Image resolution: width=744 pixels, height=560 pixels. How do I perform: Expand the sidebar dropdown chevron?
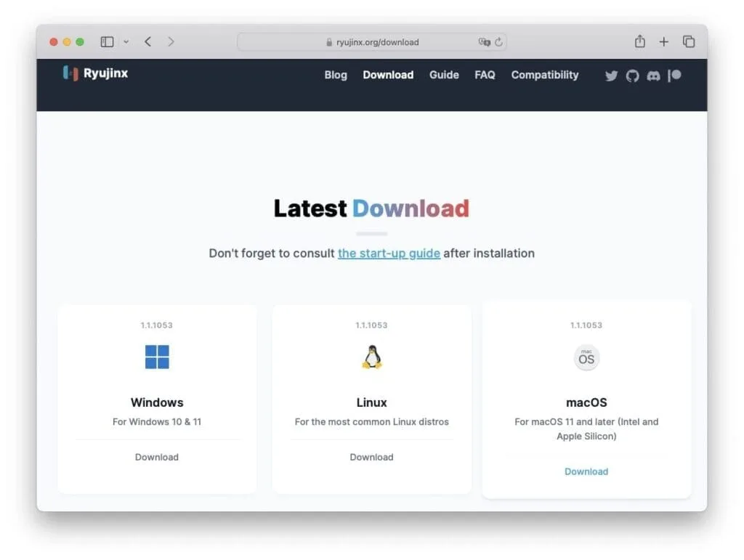(126, 42)
